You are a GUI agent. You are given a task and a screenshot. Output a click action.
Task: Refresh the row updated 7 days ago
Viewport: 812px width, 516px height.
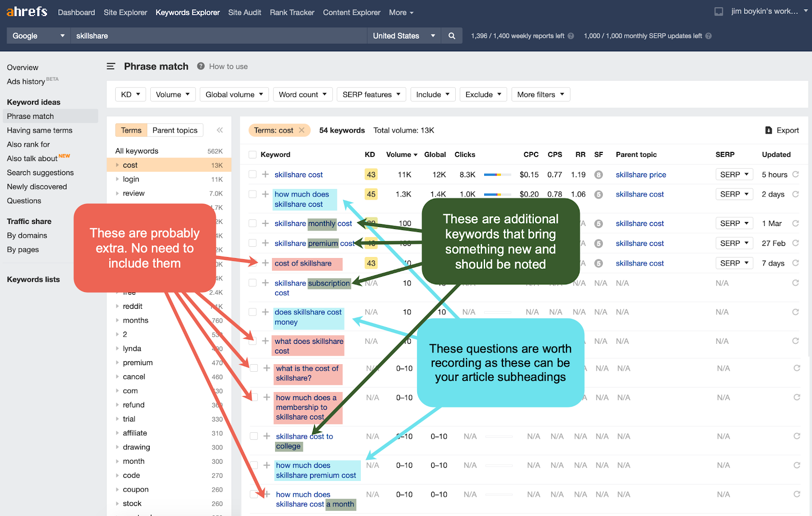click(796, 263)
